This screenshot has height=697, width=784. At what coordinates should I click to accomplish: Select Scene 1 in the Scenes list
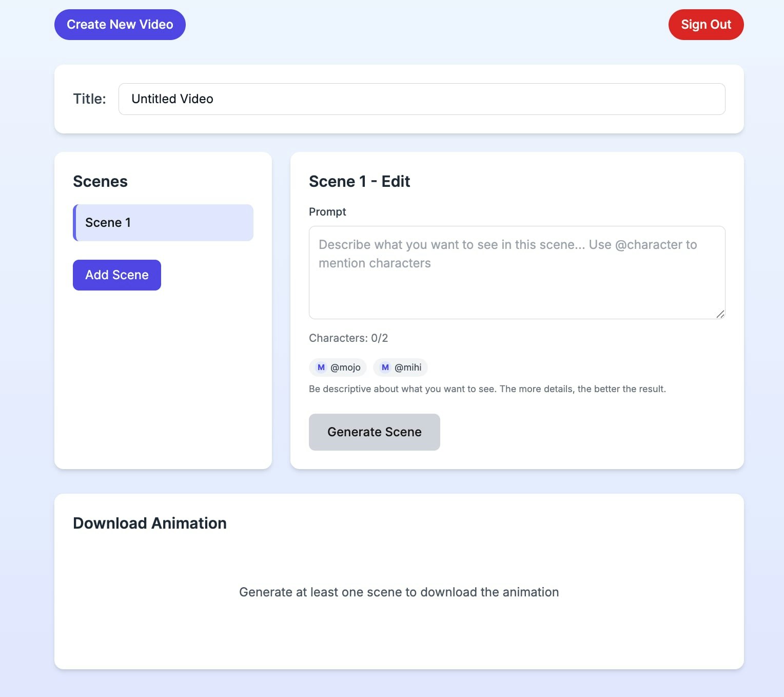[x=163, y=223]
